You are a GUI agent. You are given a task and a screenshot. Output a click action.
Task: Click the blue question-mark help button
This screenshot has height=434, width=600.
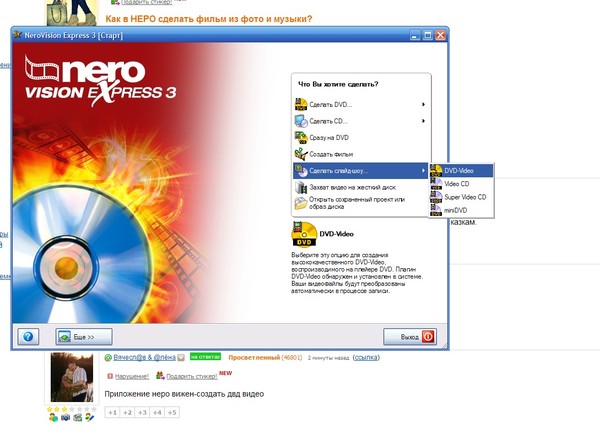point(28,337)
